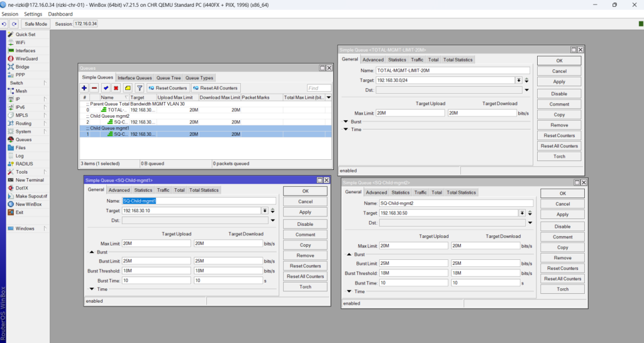Open the column selector dropdown in Queues list
The width and height of the screenshot is (644, 343).
pyautogui.click(x=328, y=98)
